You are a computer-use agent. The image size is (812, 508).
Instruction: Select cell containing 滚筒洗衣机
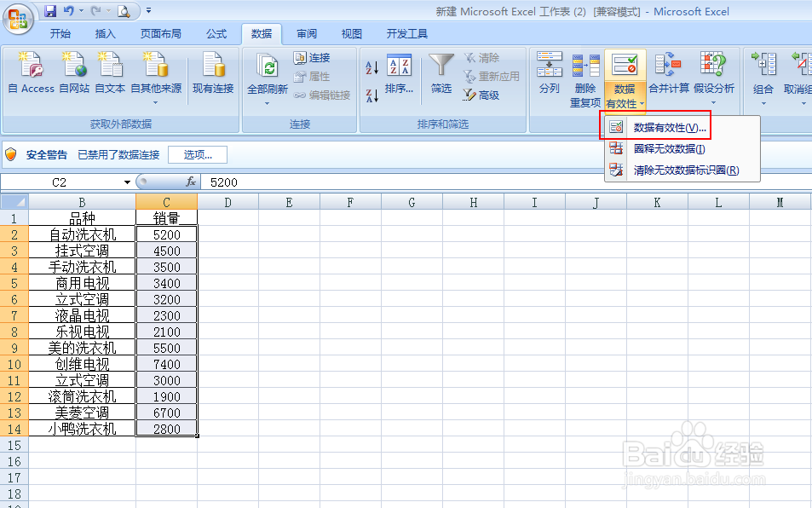(82, 396)
